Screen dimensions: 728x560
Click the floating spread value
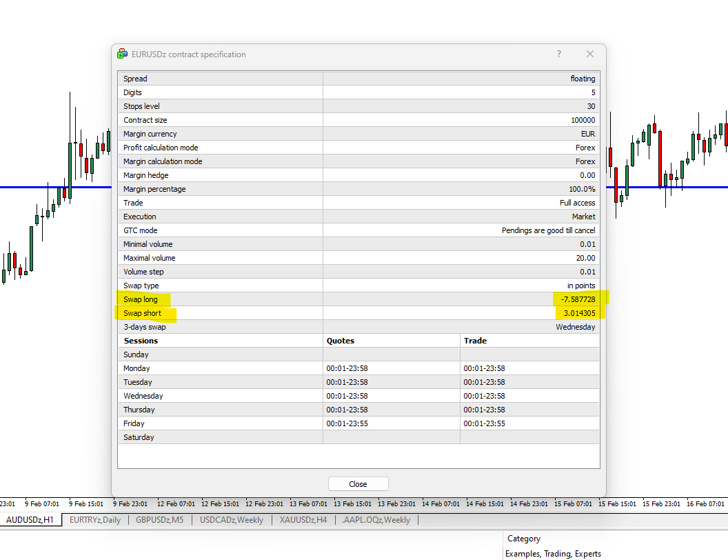583,79
